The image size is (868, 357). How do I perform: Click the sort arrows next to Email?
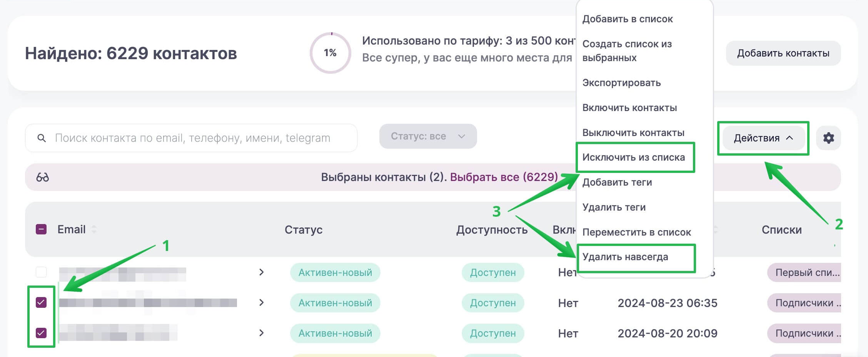[x=94, y=229]
